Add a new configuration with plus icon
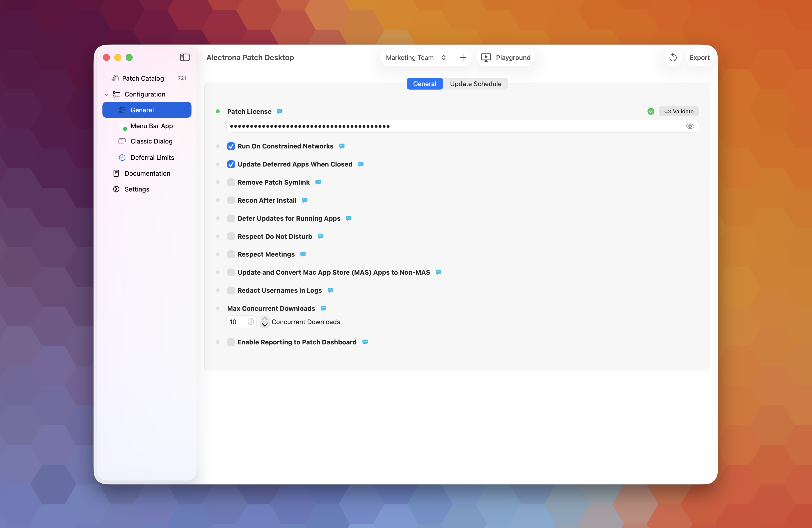This screenshot has width=812, height=528. (463, 57)
